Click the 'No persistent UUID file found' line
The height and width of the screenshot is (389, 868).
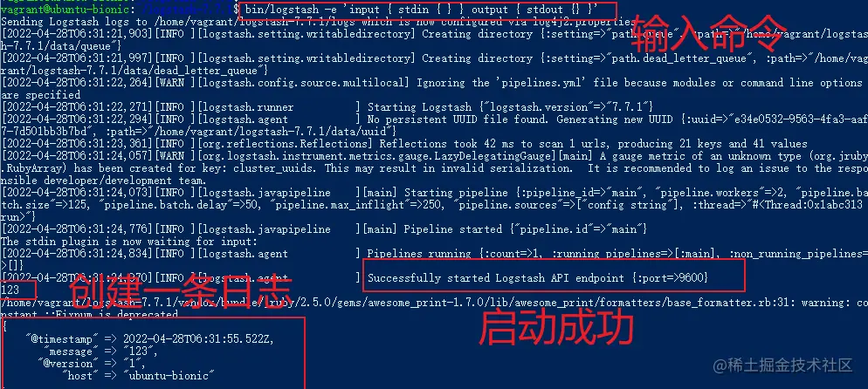[434, 125]
